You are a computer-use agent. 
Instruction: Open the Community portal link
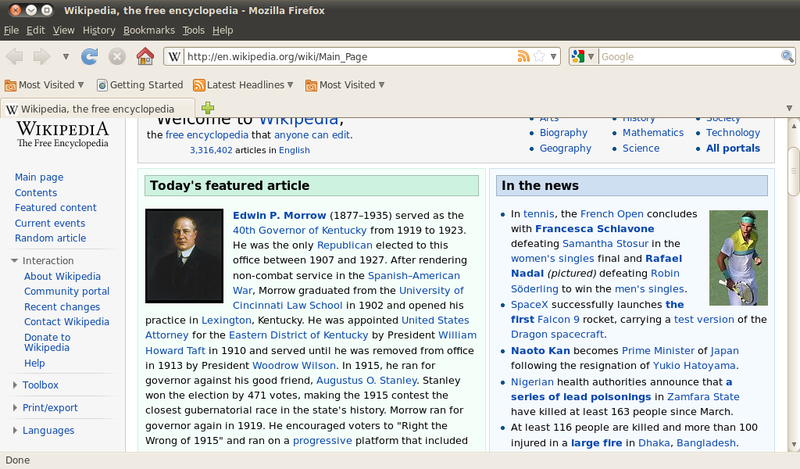[x=67, y=291]
